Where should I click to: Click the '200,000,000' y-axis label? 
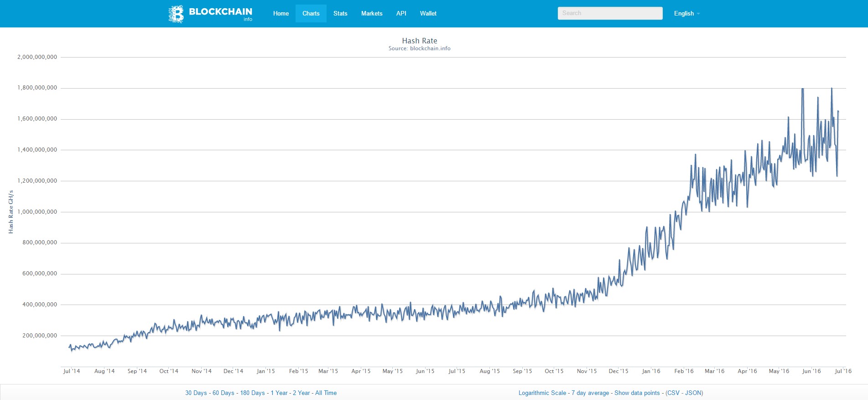pos(40,336)
